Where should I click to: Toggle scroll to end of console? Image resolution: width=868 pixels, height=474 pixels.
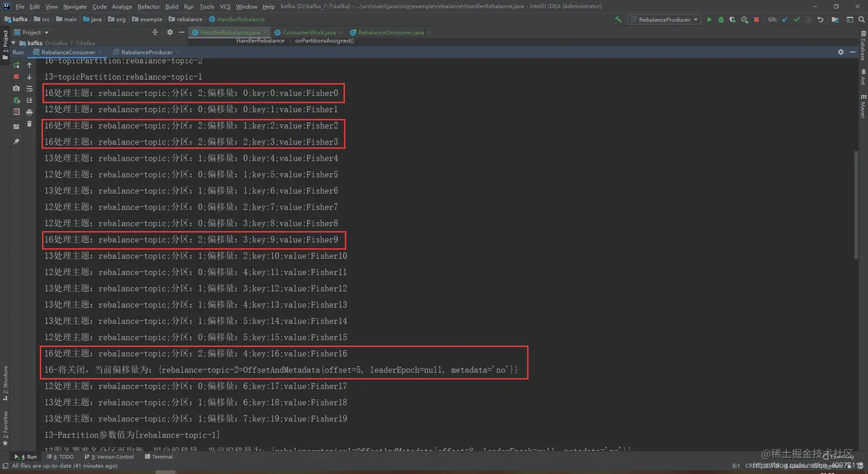tap(29, 100)
